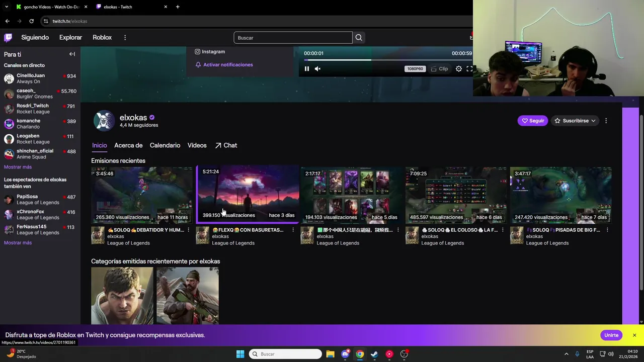Open FerNasus145 channel in sidebar

[x=40, y=230]
